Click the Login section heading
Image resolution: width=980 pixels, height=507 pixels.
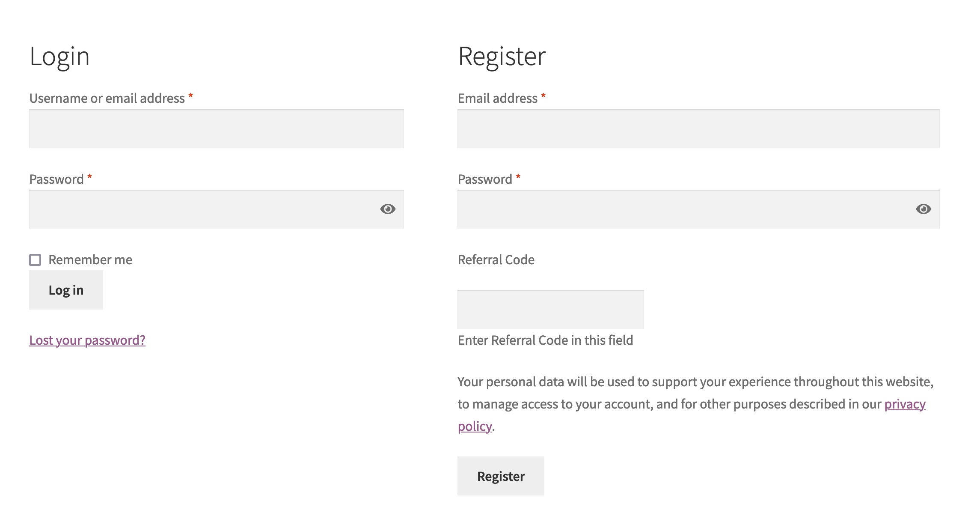pos(60,55)
